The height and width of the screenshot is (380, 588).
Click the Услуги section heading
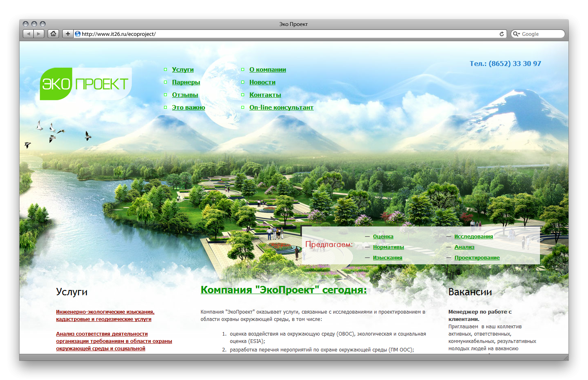tap(72, 292)
